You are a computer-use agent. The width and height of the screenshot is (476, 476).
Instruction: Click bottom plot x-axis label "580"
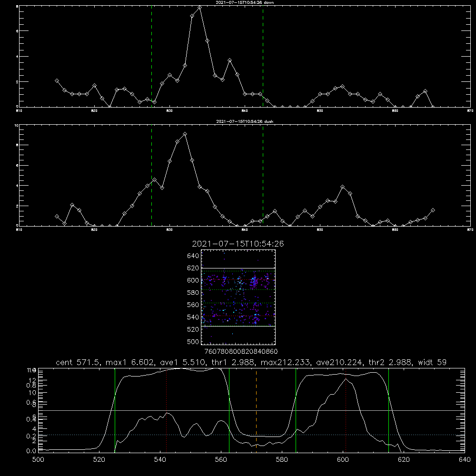tap(282, 460)
